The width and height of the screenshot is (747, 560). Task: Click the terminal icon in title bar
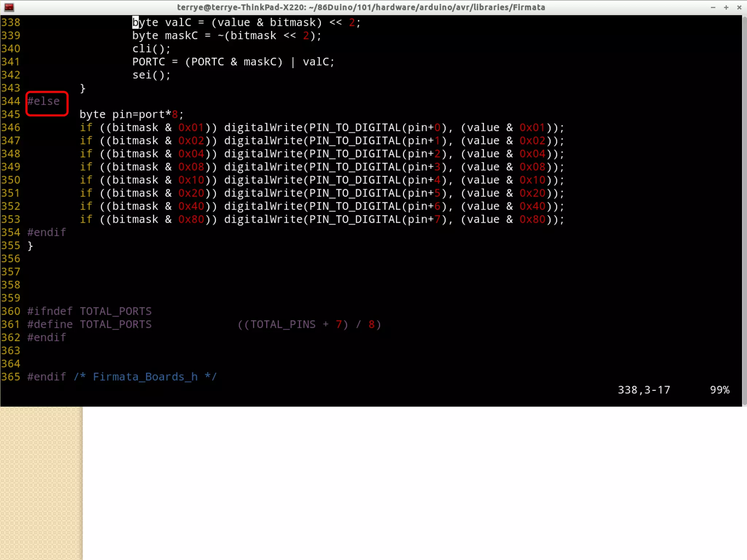coord(9,7)
